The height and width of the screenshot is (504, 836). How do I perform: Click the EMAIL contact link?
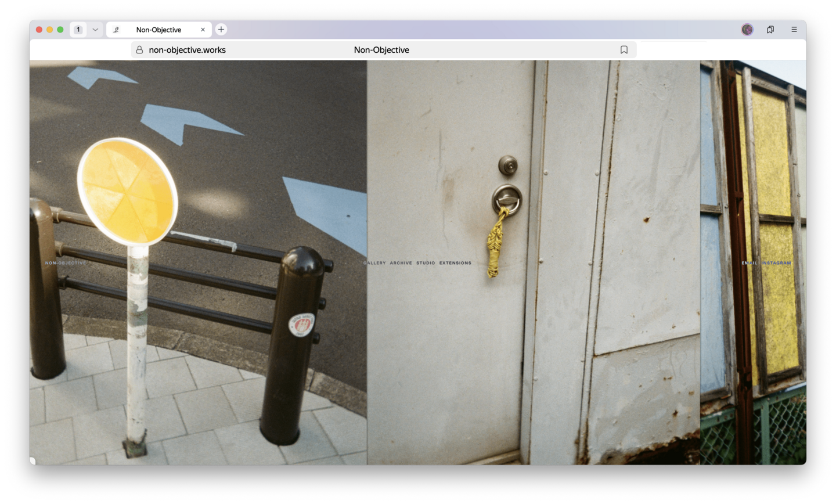[749, 263]
